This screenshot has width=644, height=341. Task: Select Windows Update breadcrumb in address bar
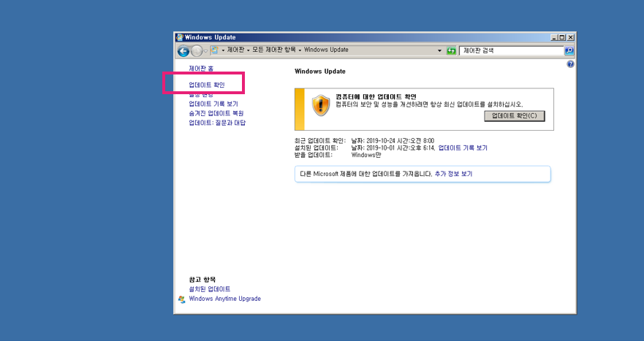coord(326,50)
